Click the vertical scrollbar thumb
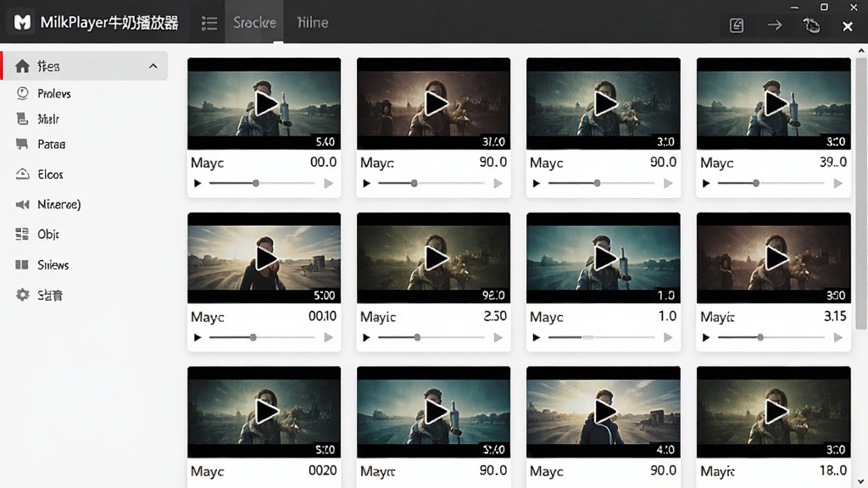This screenshot has width=868, height=488. (x=861, y=194)
